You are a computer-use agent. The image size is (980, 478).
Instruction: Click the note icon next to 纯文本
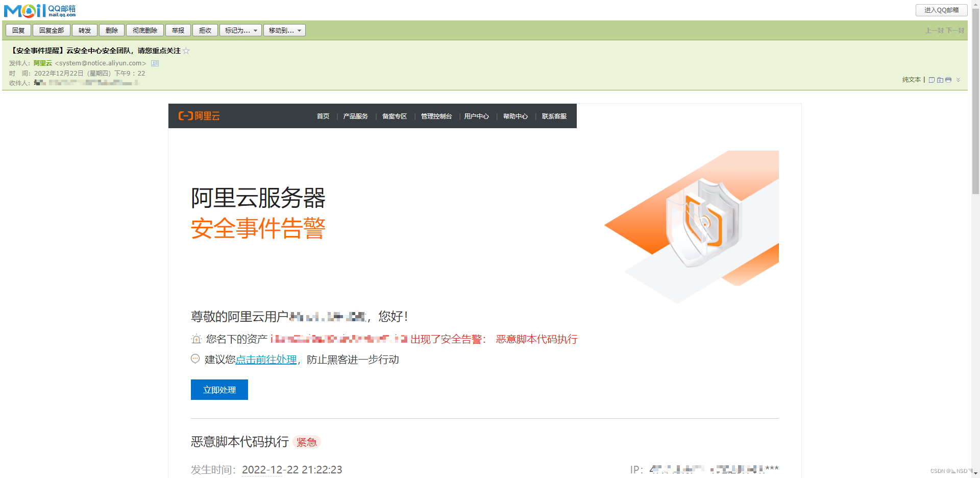pos(932,80)
